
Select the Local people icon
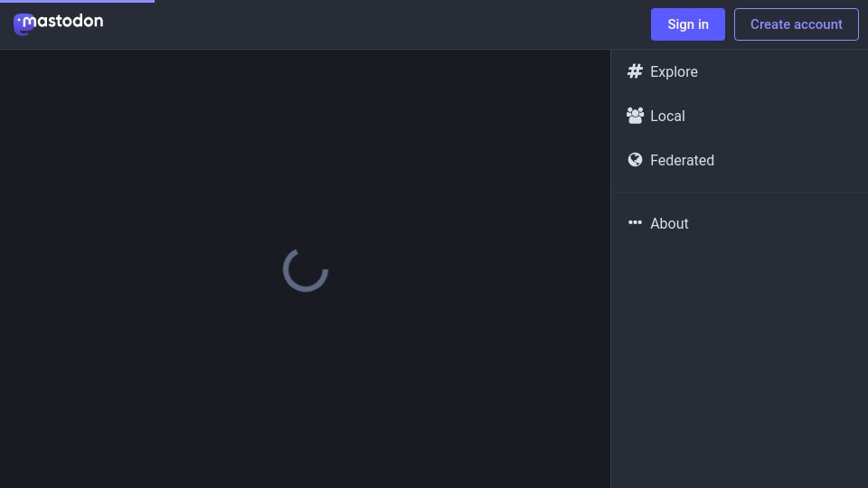[x=635, y=116]
